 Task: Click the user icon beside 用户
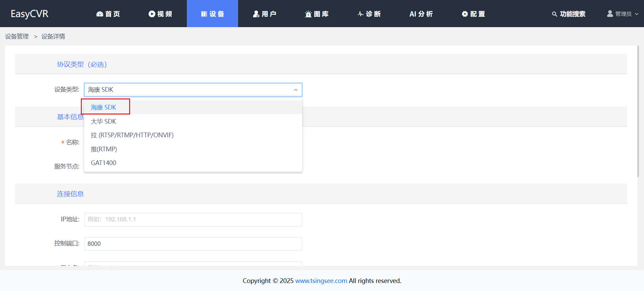point(256,14)
